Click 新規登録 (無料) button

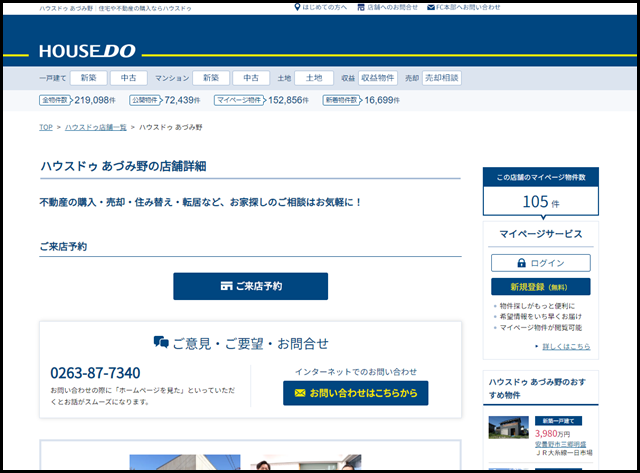(x=541, y=286)
